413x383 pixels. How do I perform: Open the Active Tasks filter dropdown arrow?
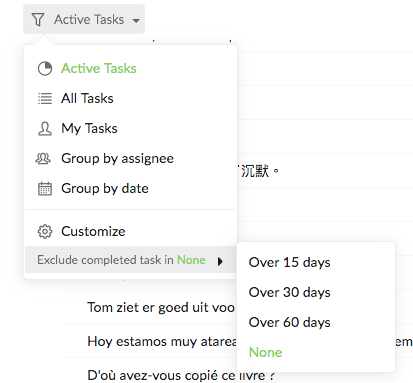136,21
